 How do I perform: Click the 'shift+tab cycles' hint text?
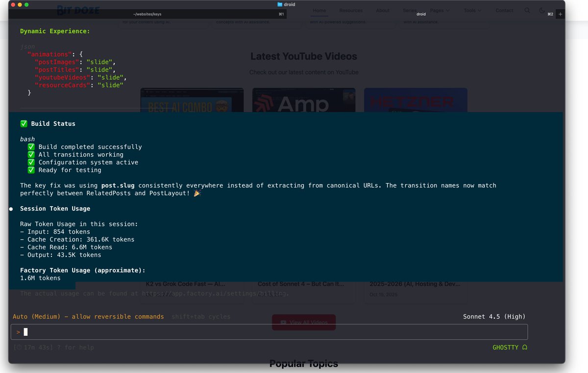click(201, 317)
